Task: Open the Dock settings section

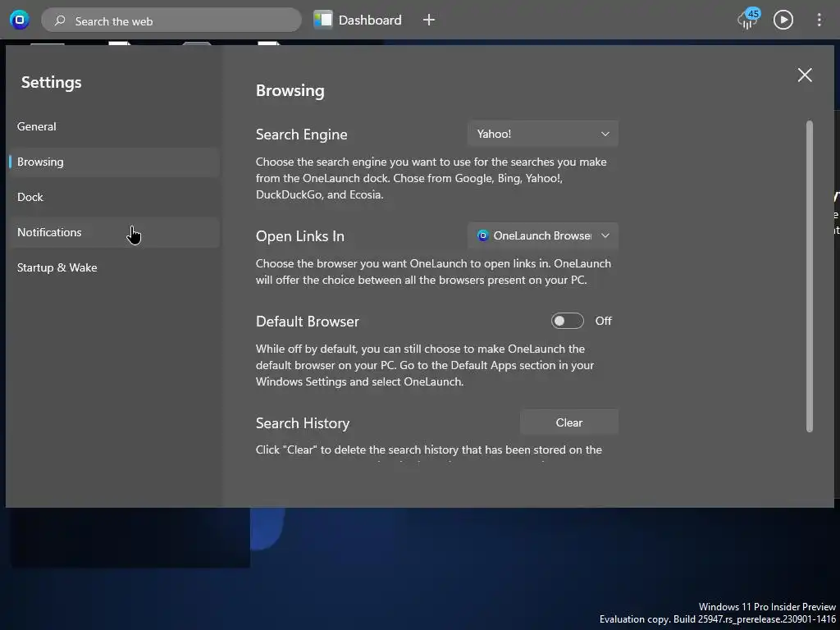Action: 113,198
